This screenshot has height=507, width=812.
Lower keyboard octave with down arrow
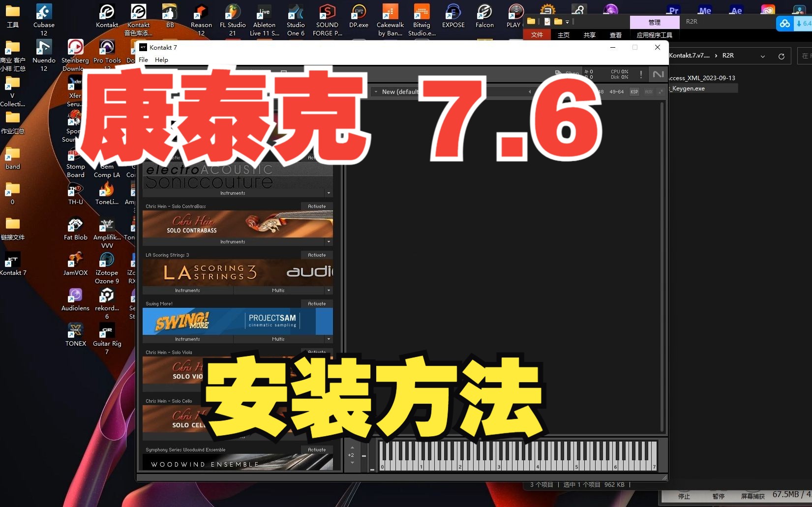[x=352, y=463]
